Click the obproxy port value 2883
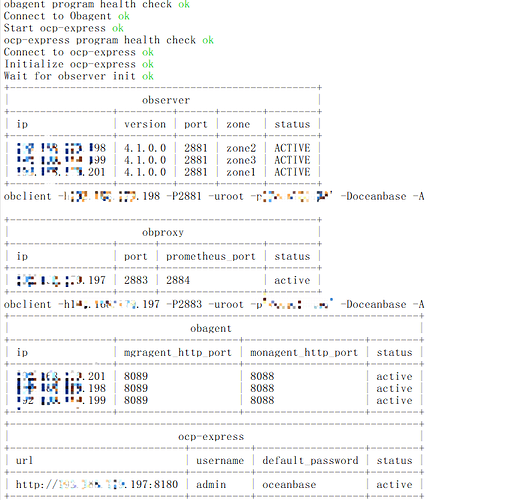The height and width of the screenshot is (500, 516). coord(136,280)
